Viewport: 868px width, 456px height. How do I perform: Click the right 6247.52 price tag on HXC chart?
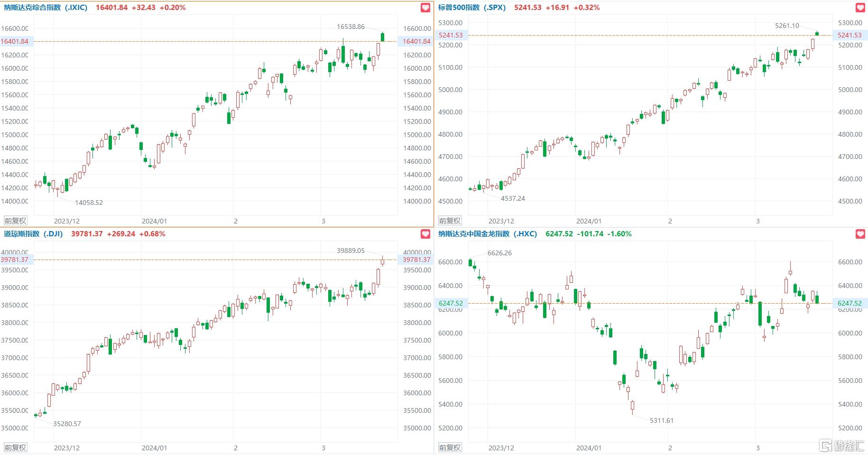click(850, 303)
